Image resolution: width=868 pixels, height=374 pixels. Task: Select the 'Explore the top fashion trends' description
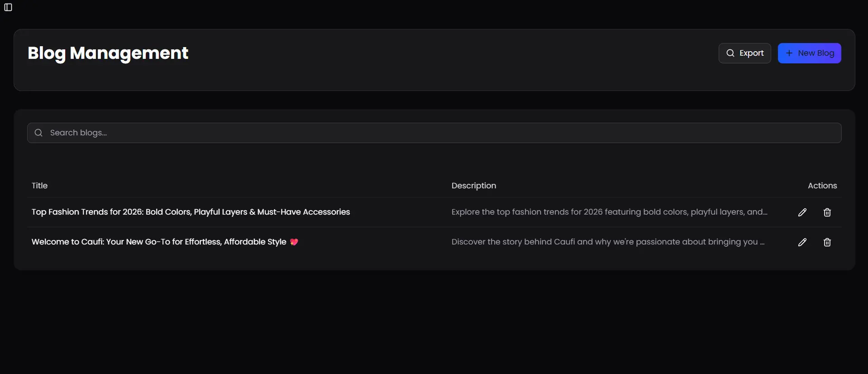pos(610,212)
